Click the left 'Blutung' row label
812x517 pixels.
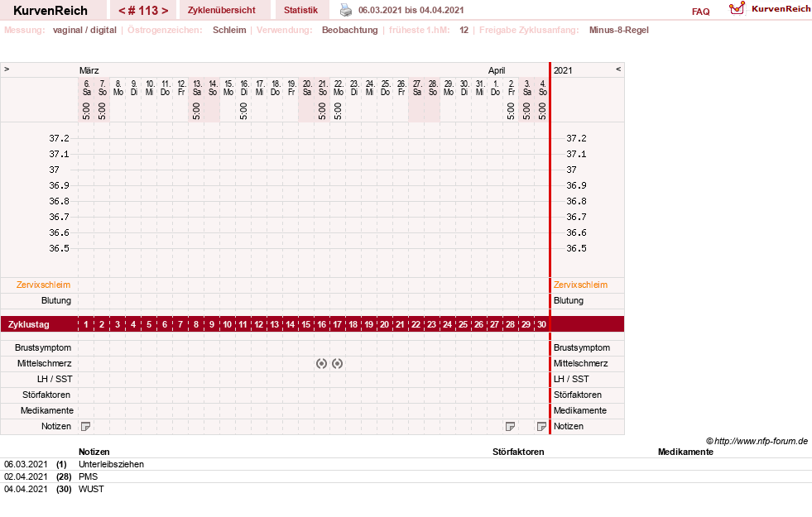[56, 300]
